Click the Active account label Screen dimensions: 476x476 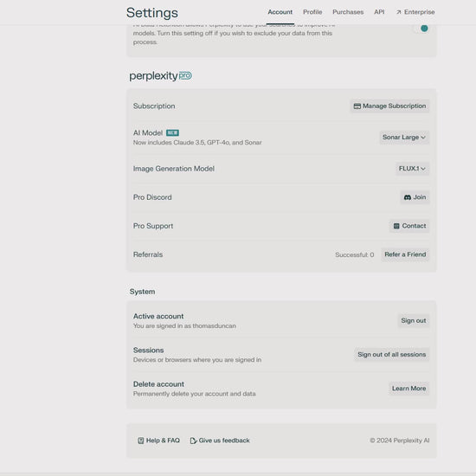(x=158, y=316)
